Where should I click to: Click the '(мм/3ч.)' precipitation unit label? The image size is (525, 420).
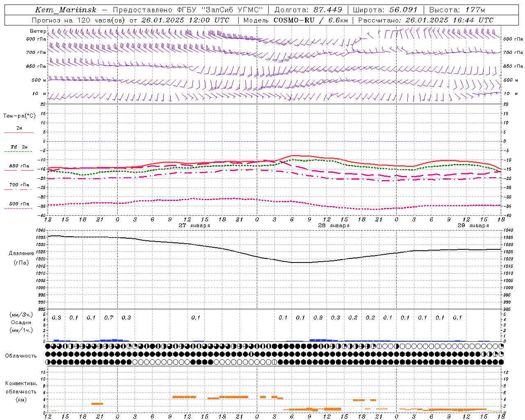[x=21, y=315]
